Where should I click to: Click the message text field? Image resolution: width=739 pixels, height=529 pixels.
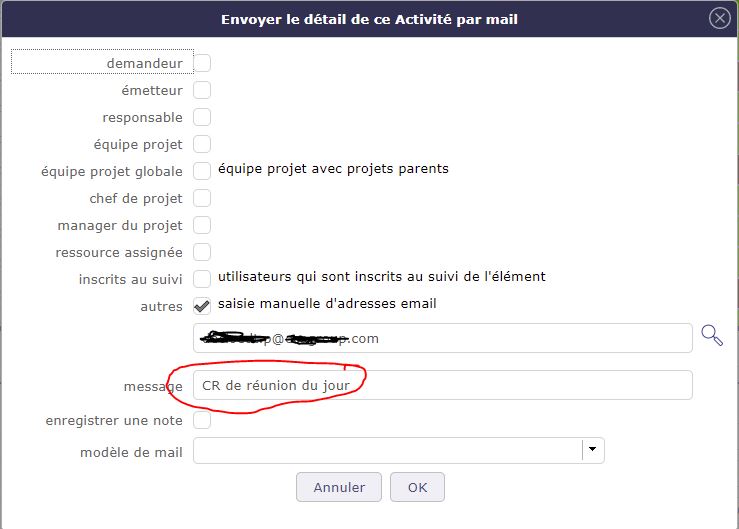(442, 385)
